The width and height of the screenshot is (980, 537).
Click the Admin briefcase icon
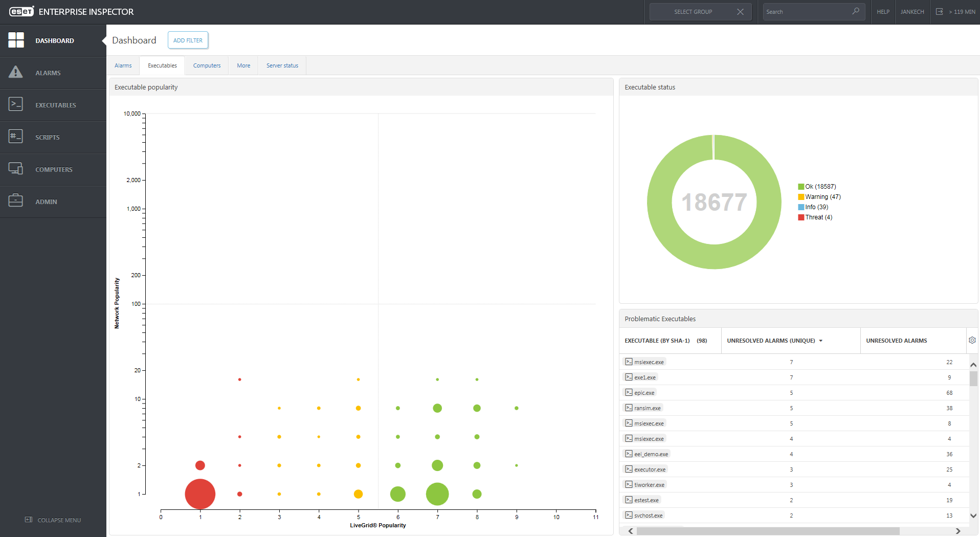click(16, 201)
